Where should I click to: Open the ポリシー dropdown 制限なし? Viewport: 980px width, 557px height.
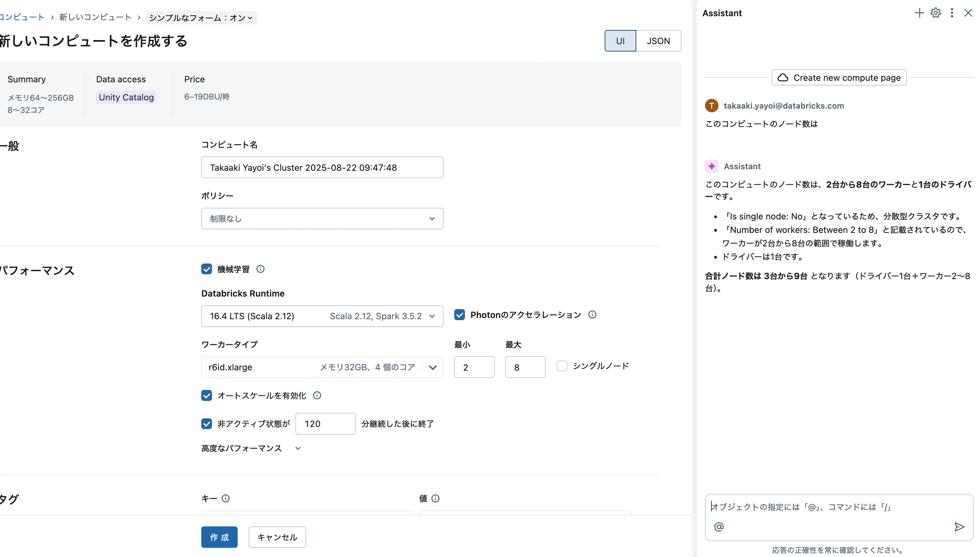point(322,219)
